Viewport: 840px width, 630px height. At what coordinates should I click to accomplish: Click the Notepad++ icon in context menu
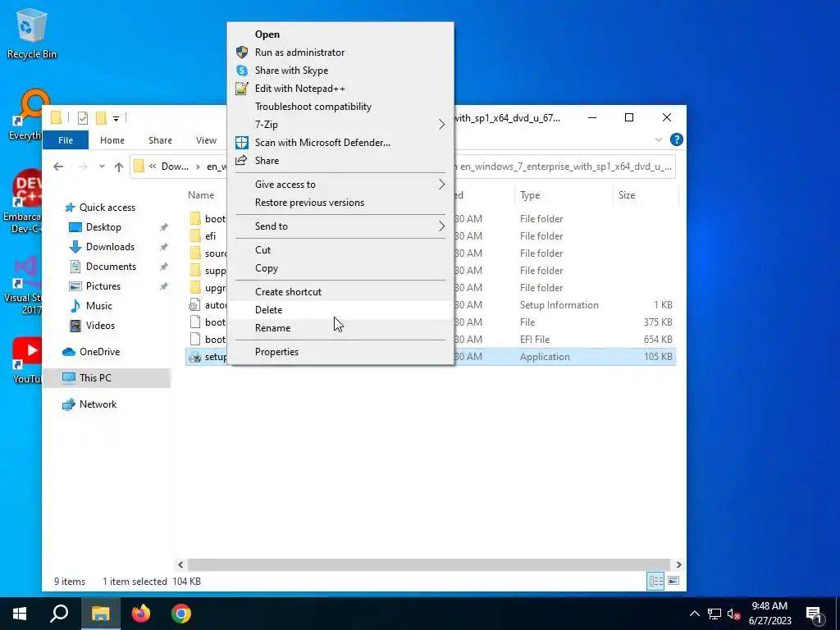coord(242,89)
